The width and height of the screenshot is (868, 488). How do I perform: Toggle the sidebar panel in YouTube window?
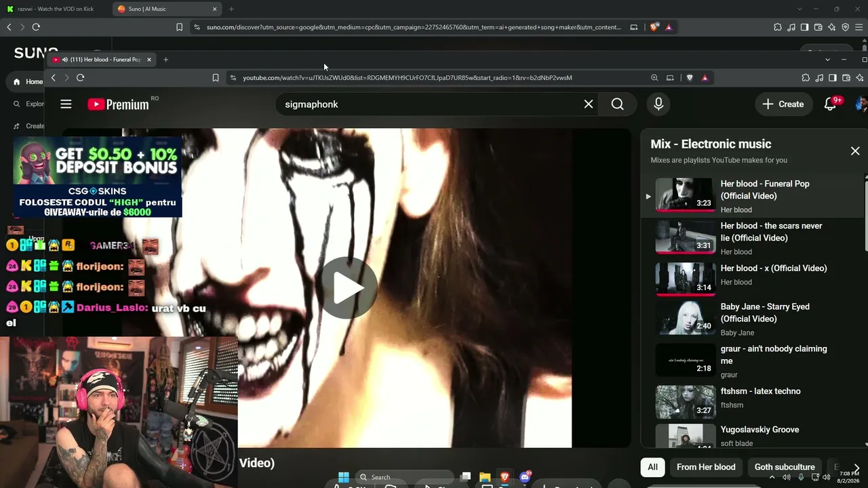pyautogui.click(x=833, y=78)
